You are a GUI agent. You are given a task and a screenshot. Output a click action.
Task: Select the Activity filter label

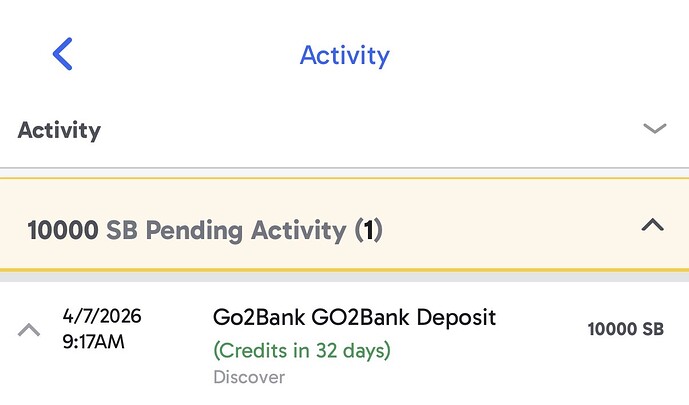click(x=59, y=130)
